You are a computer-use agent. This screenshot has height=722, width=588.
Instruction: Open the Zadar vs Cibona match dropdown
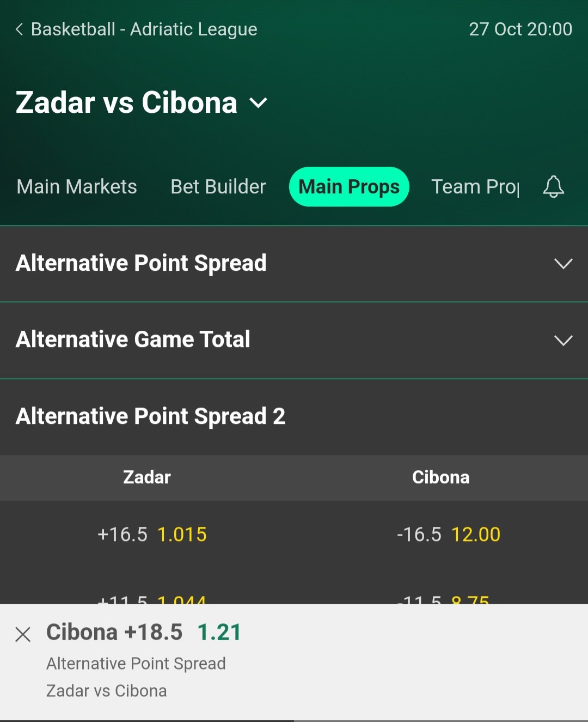click(258, 103)
